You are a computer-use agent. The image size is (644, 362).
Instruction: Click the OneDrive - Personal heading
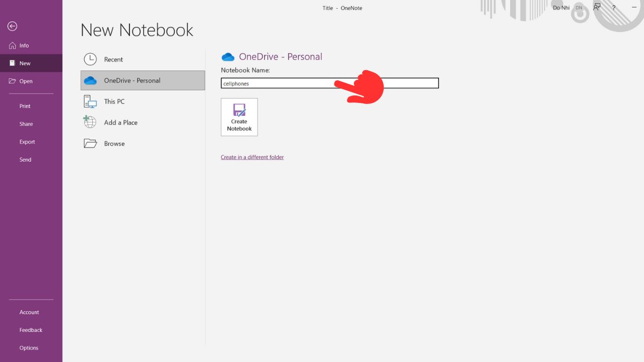(281, 56)
